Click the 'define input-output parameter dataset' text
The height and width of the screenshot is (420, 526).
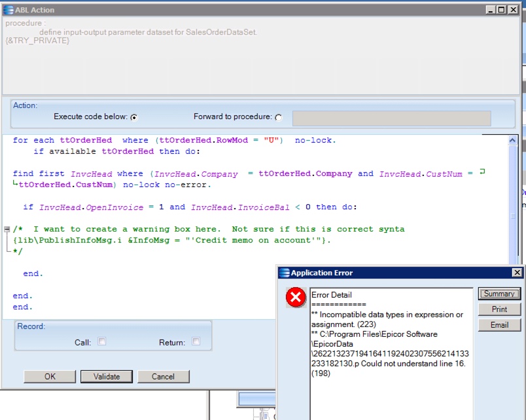click(x=148, y=32)
